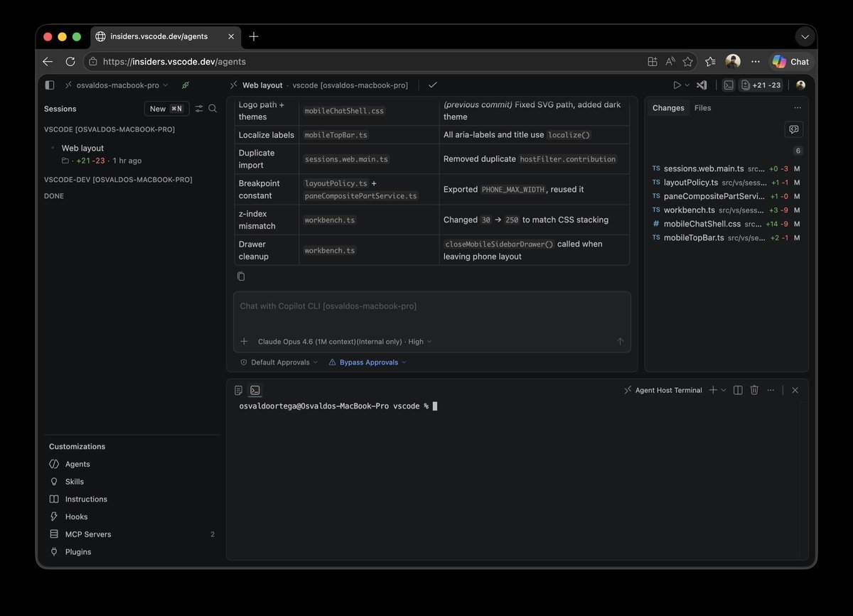Send the chat message with arrow icon
The height and width of the screenshot is (616, 853).
[x=620, y=342]
